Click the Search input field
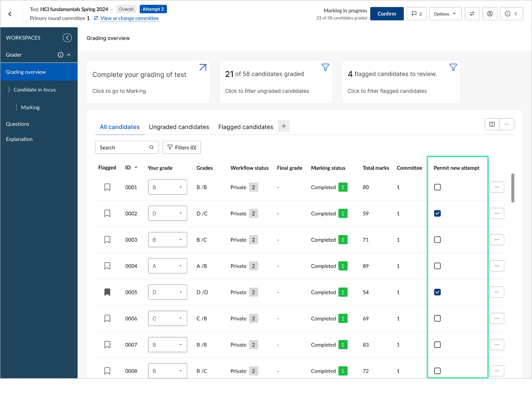 [x=127, y=147]
